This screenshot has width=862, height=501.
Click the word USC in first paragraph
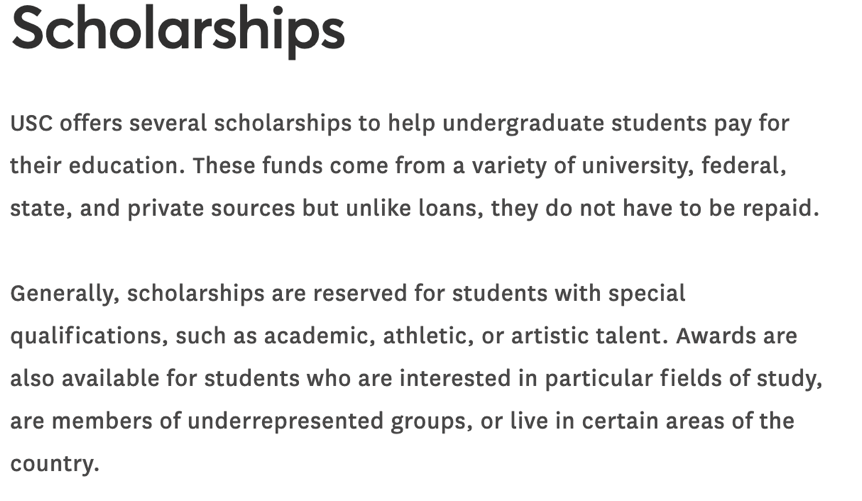[31, 123]
